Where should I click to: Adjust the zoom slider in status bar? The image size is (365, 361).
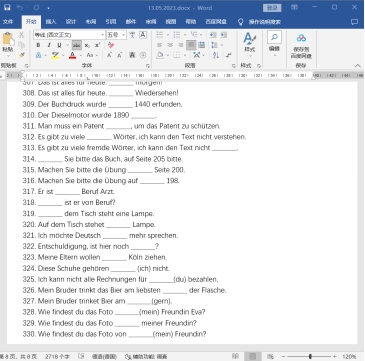pyautogui.click(x=310, y=356)
